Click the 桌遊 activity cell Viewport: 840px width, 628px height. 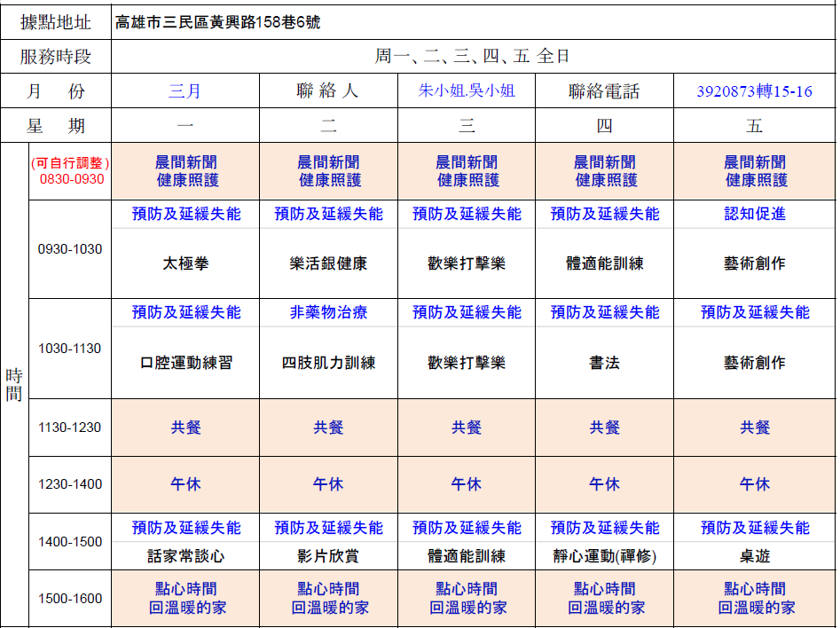point(755,557)
